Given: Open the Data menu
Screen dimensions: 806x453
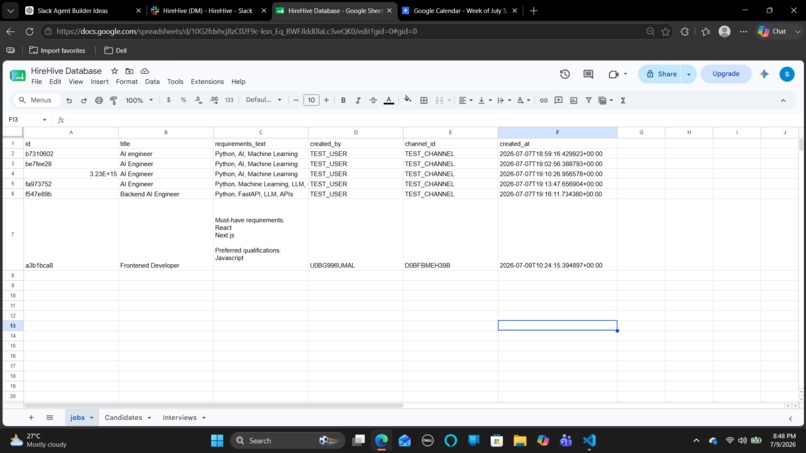Looking at the screenshot, I should coord(152,82).
